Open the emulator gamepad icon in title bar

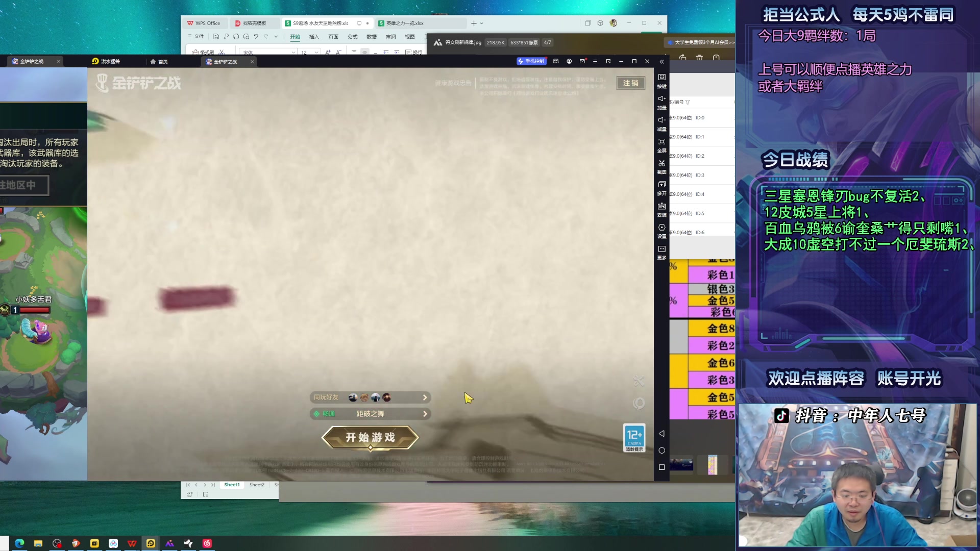[556, 61]
